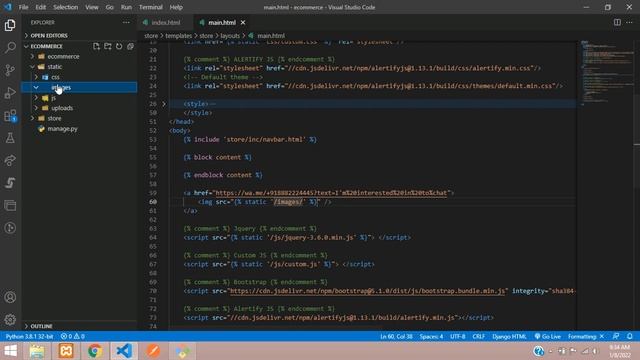Unfold the collapsed style block arrow
640x360 pixels.
pos(164,104)
